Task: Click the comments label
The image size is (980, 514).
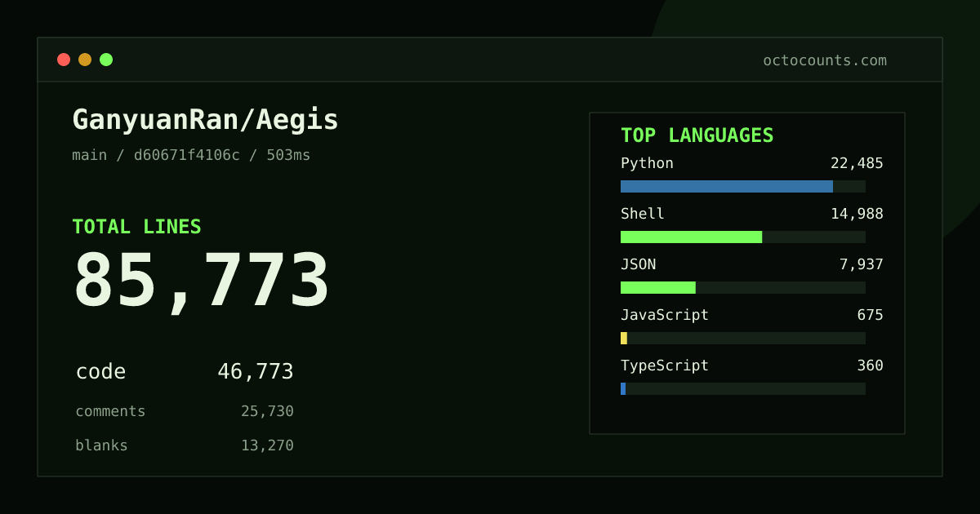Action: pos(110,411)
